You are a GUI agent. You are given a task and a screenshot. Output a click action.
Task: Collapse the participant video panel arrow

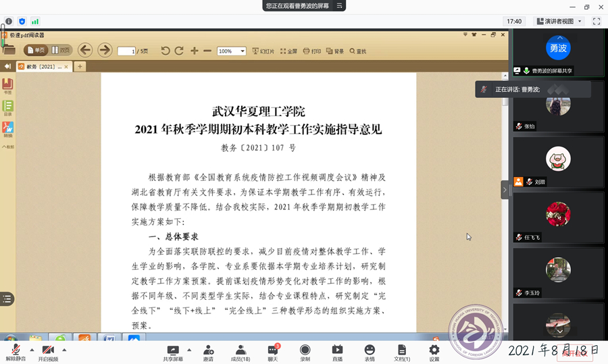tap(505, 190)
